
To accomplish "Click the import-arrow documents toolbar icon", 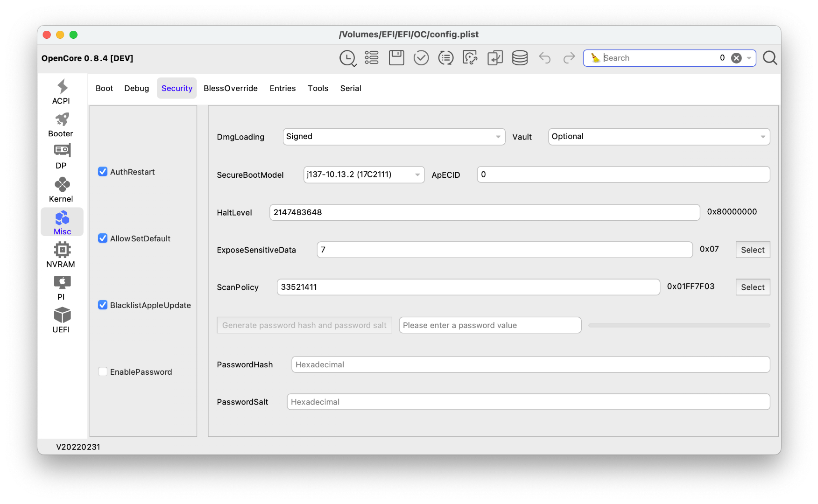I will click(x=495, y=58).
